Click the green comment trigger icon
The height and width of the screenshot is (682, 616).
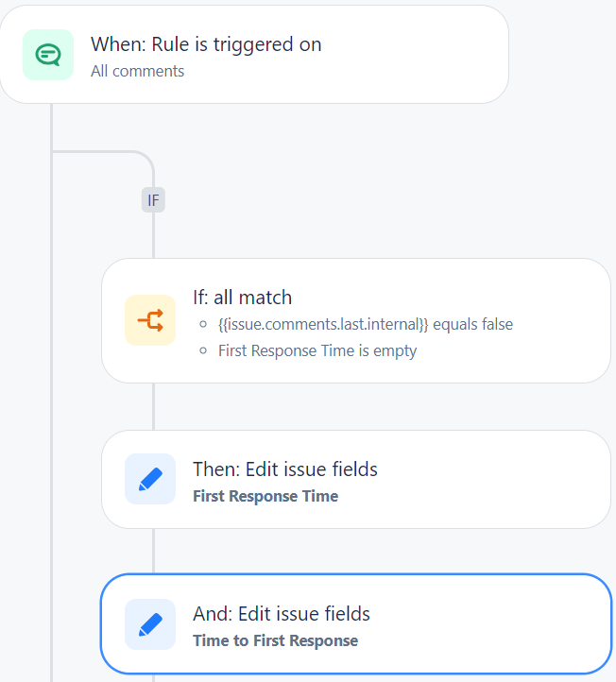[x=48, y=55]
